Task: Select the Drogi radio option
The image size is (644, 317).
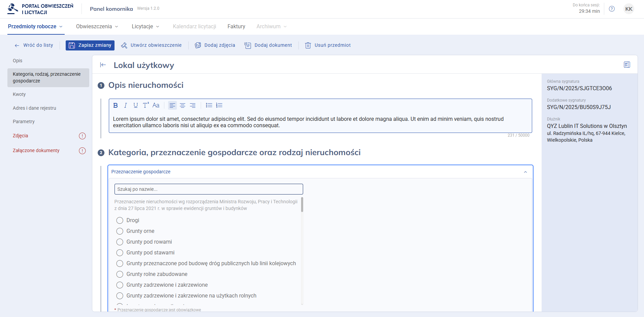Action: tap(120, 220)
